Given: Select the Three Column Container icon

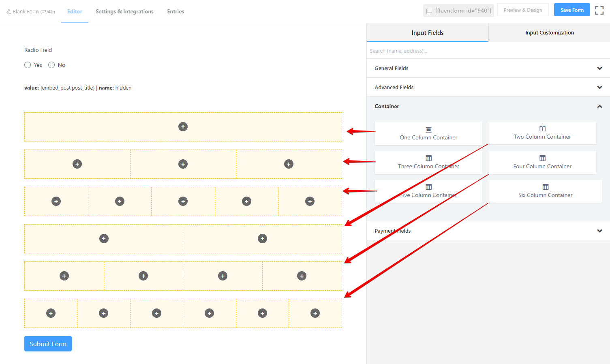Looking at the screenshot, I should [428, 158].
